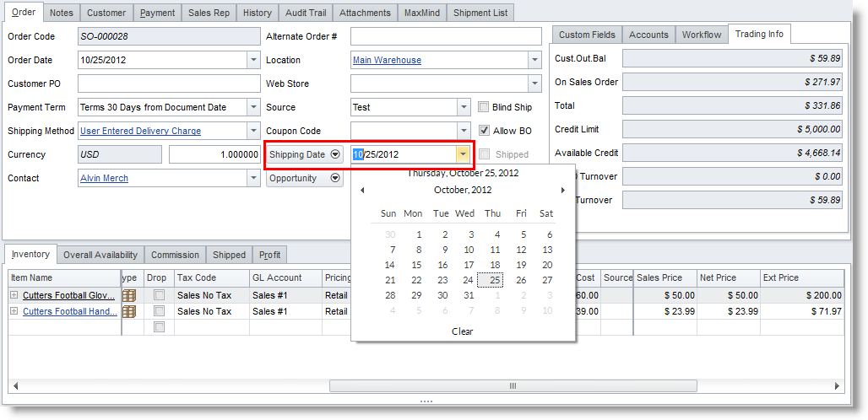Toggle the Shipped checkbox

pyautogui.click(x=484, y=154)
